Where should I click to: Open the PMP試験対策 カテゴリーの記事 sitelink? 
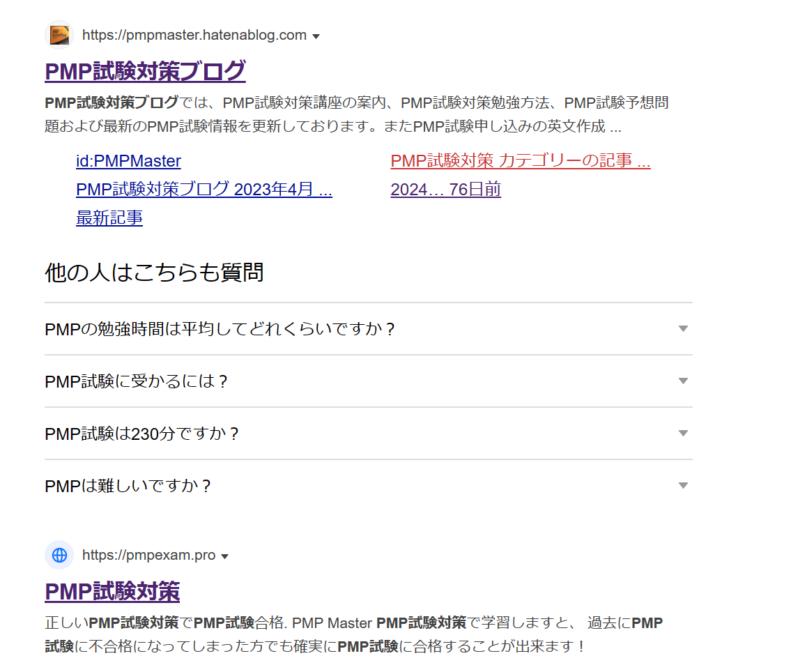520,161
